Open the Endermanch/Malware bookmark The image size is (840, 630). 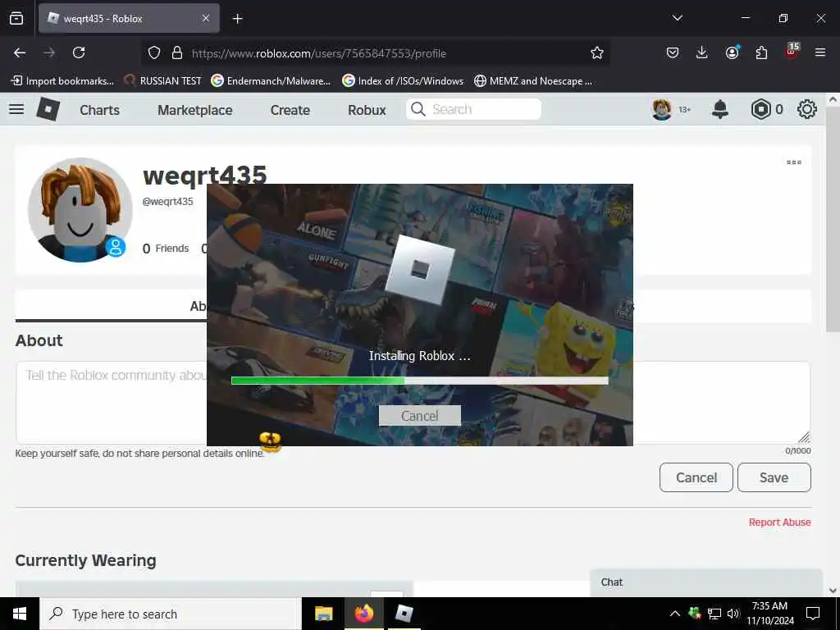pos(271,81)
